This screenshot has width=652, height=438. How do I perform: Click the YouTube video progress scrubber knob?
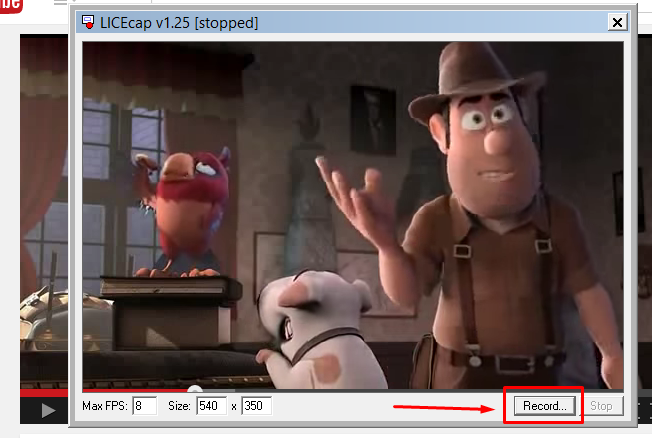[x=195, y=389]
